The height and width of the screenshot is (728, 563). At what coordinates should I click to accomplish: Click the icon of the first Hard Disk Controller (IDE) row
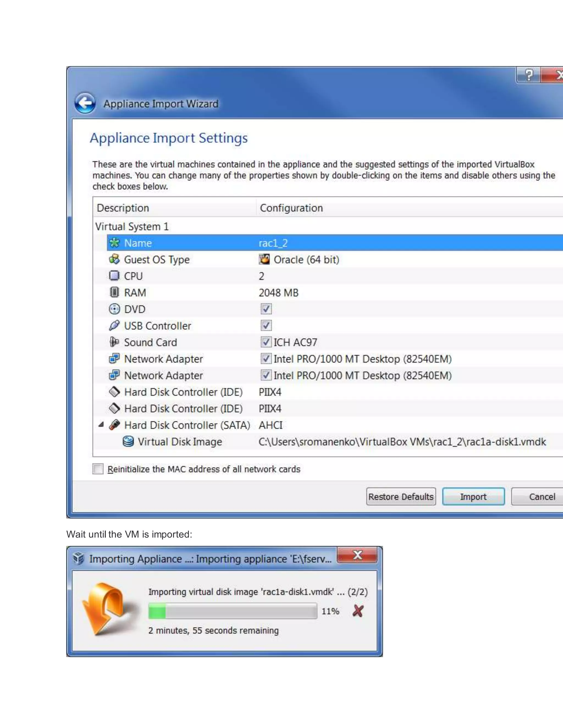[114, 392]
